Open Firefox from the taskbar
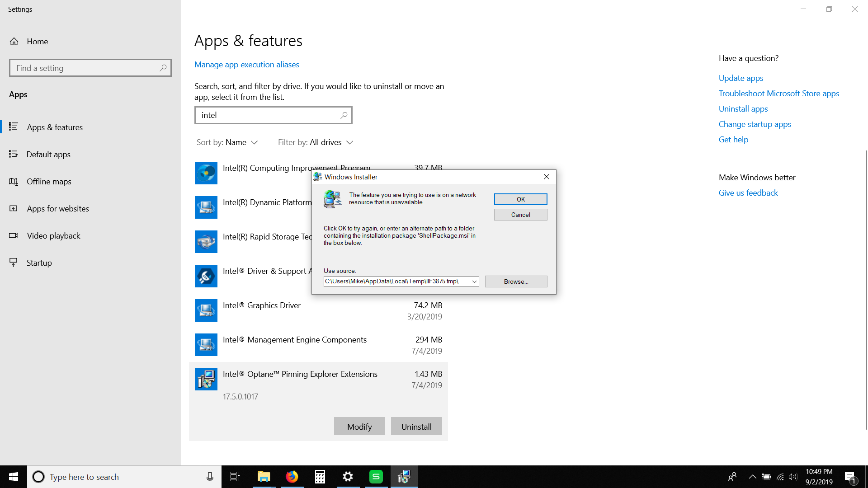Image resolution: width=868 pixels, height=488 pixels. [292, 477]
